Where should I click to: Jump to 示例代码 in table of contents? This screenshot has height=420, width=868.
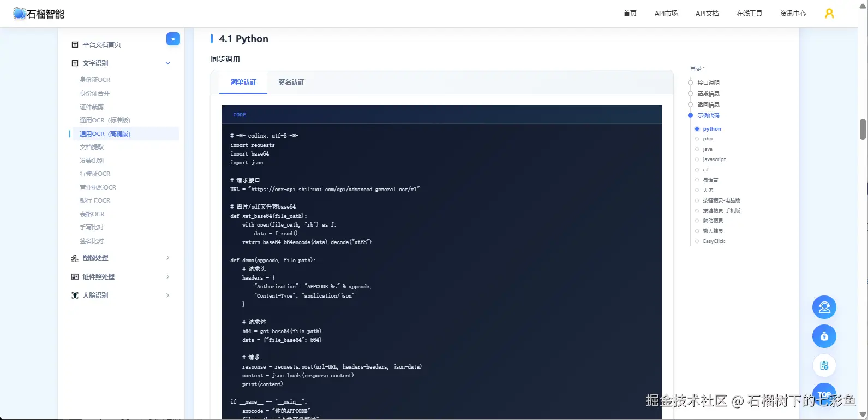(708, 115)
